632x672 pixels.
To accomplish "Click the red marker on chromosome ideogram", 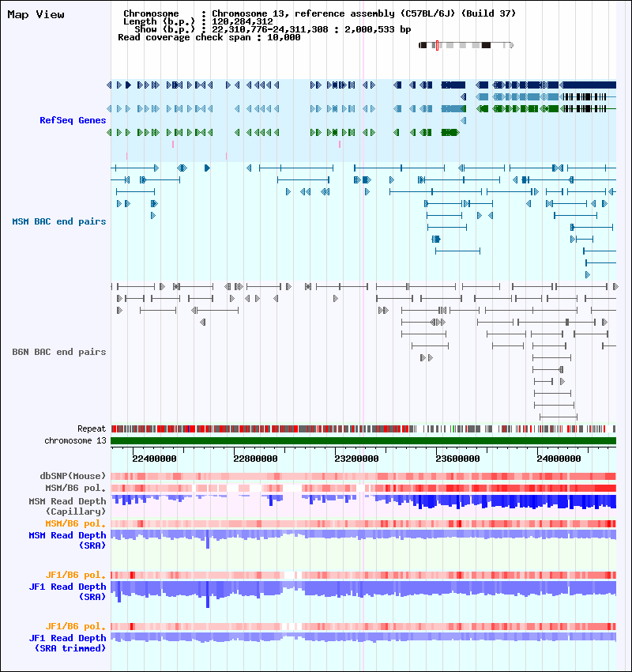I will coord(437,46).
